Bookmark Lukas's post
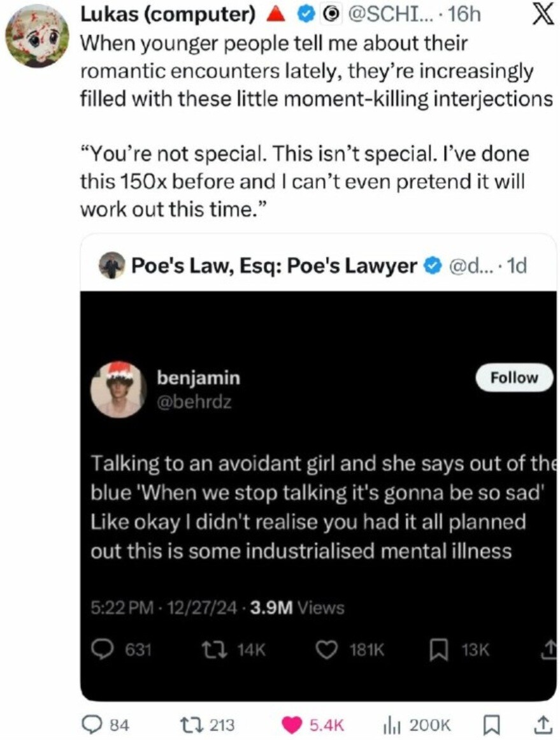The width and height of the screenshot is (560, 740). (x=491, y=724)
